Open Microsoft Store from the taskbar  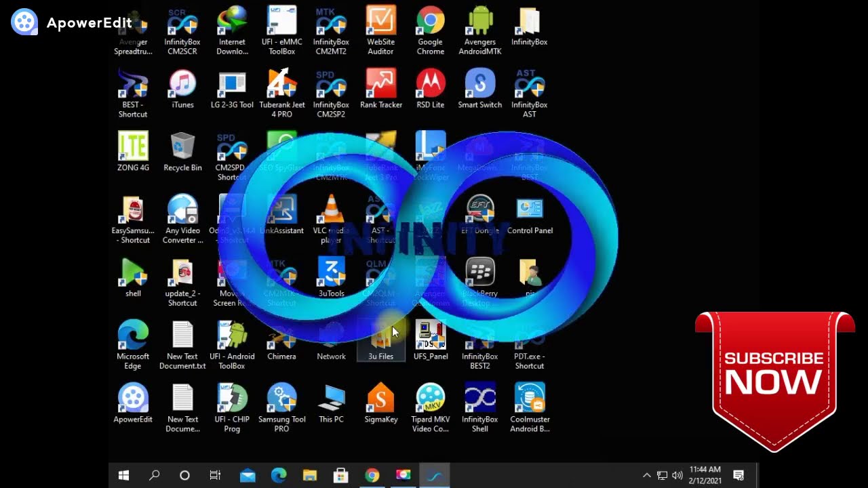point(341,475)
